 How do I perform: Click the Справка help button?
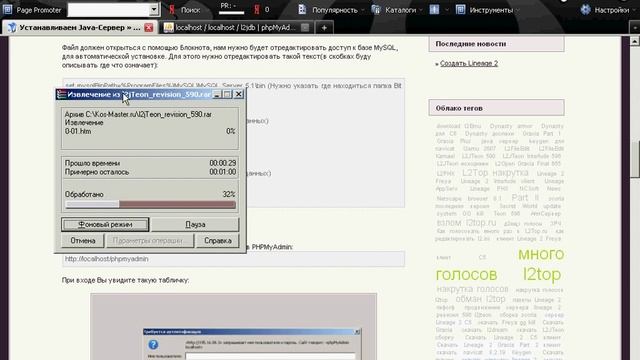coord(218,241)
